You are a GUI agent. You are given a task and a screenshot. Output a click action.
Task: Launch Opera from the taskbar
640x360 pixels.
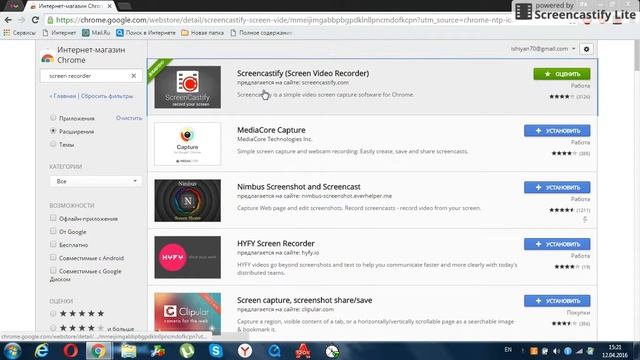coord(70,351)
